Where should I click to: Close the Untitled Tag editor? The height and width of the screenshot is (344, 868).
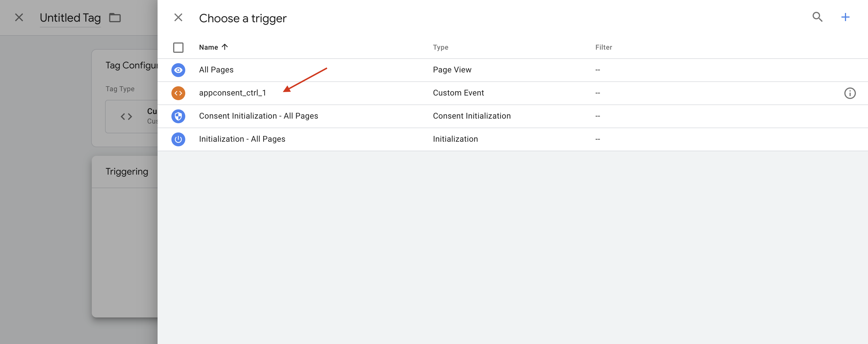click(19, 18)
